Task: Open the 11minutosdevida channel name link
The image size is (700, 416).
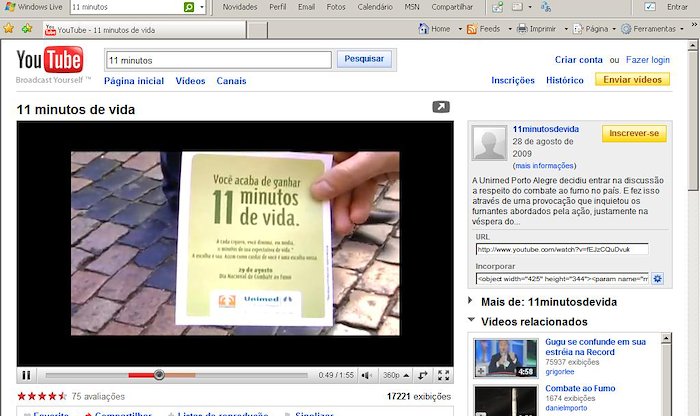Action: (546, 129)
